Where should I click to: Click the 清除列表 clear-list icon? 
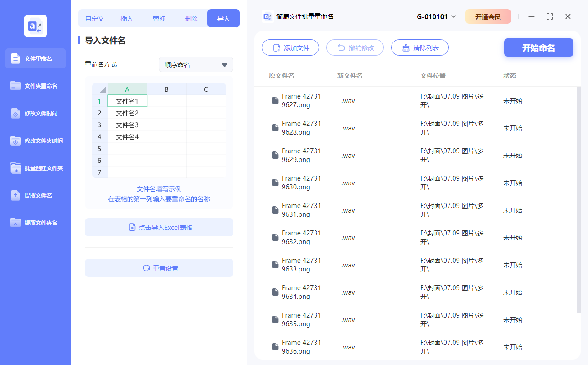pos(405,47)
